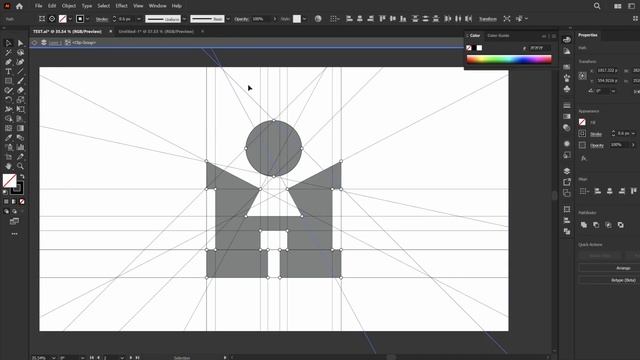Click Fill swatch in toolbox

[9, 180]
